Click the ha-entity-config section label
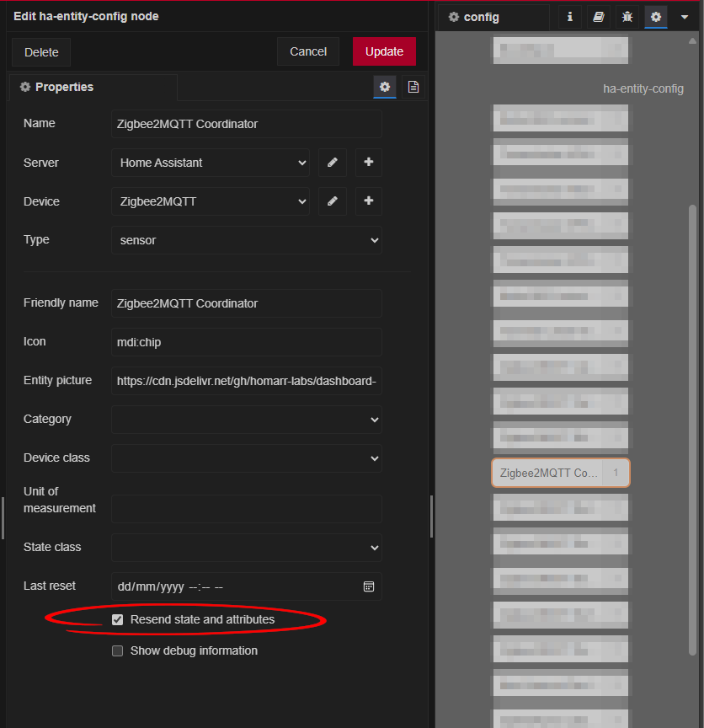Image resolution: width=704 pixels, height=728 pixels. pos(643,88)
